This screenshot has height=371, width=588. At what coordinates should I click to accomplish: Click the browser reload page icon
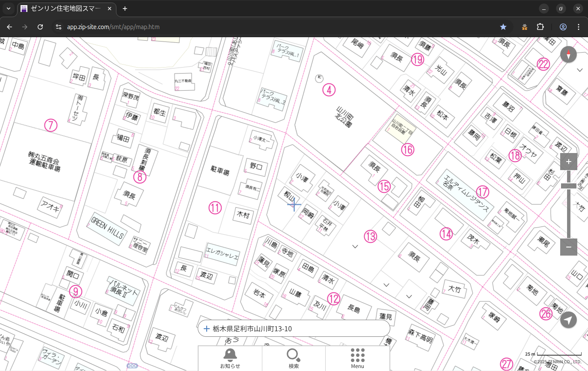pos(40,27)
